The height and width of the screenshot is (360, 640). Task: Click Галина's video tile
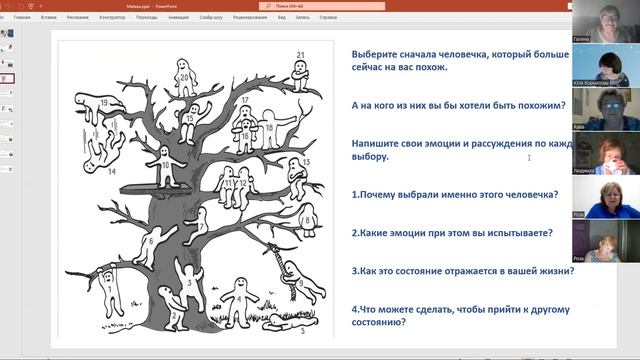point(606,21)
